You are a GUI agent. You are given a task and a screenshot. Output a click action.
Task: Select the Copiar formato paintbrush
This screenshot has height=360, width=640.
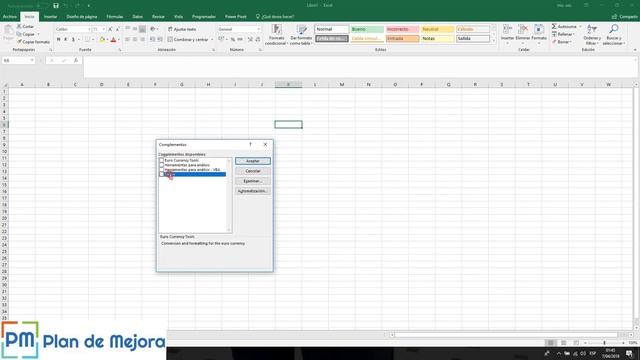[x=19, y=42]
